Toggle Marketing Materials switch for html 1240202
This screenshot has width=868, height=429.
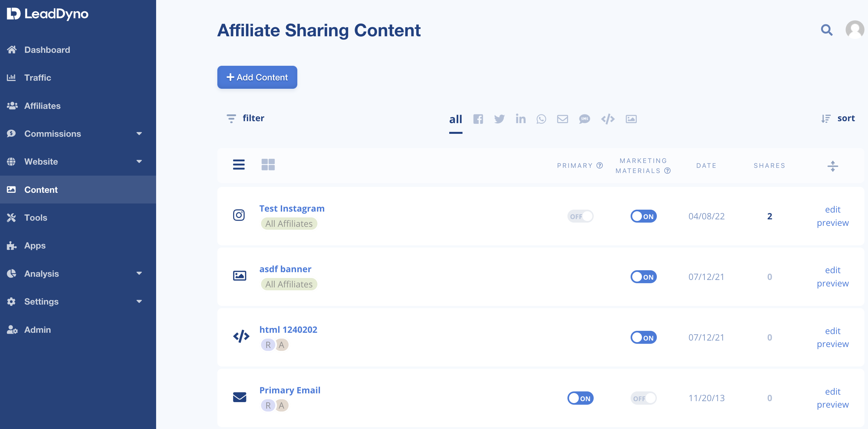tap(644, 338)
